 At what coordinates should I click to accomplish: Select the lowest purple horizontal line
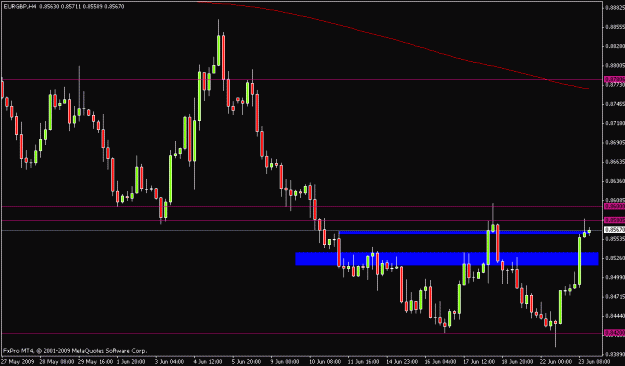point(302,333)
